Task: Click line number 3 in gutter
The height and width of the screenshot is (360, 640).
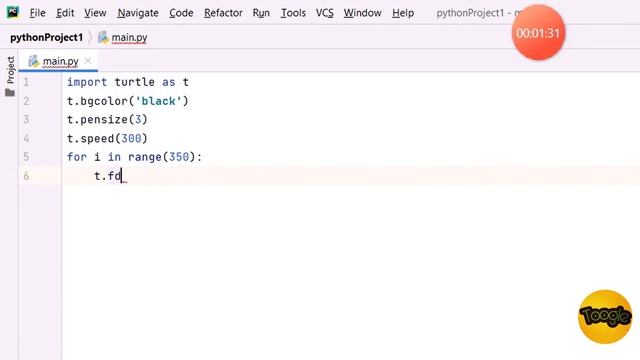Action: [26, 120]
